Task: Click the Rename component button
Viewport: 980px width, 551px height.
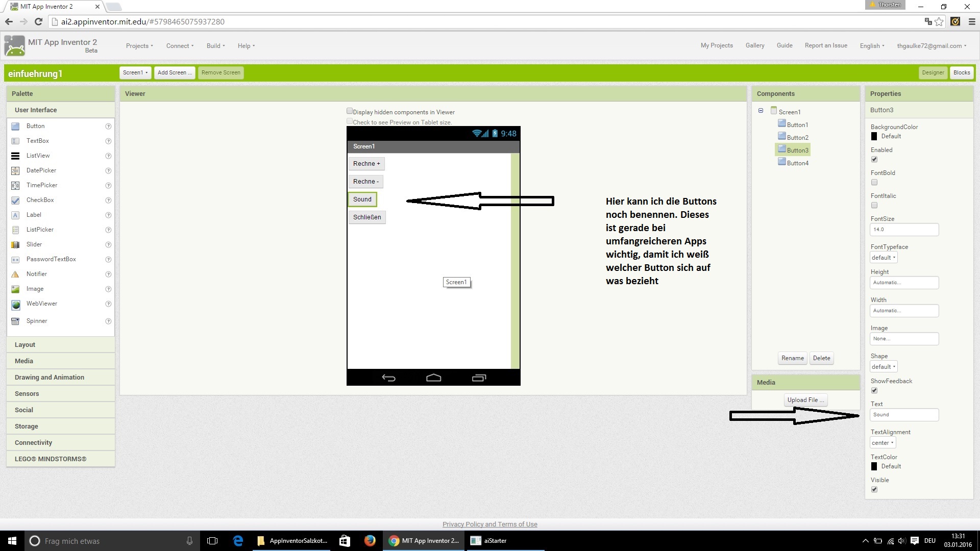Action: tap(793, 358)
